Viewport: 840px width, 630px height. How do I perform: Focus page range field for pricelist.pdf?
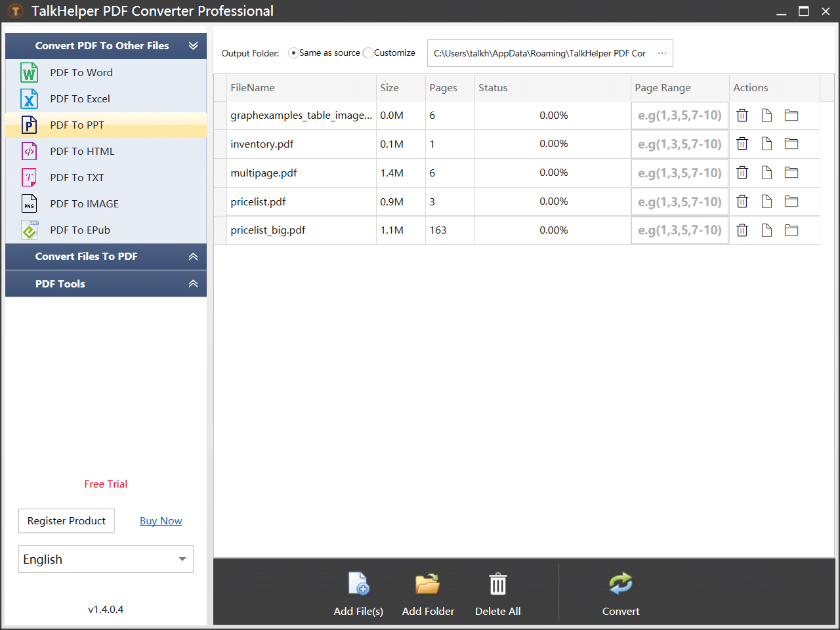[680, 201]
